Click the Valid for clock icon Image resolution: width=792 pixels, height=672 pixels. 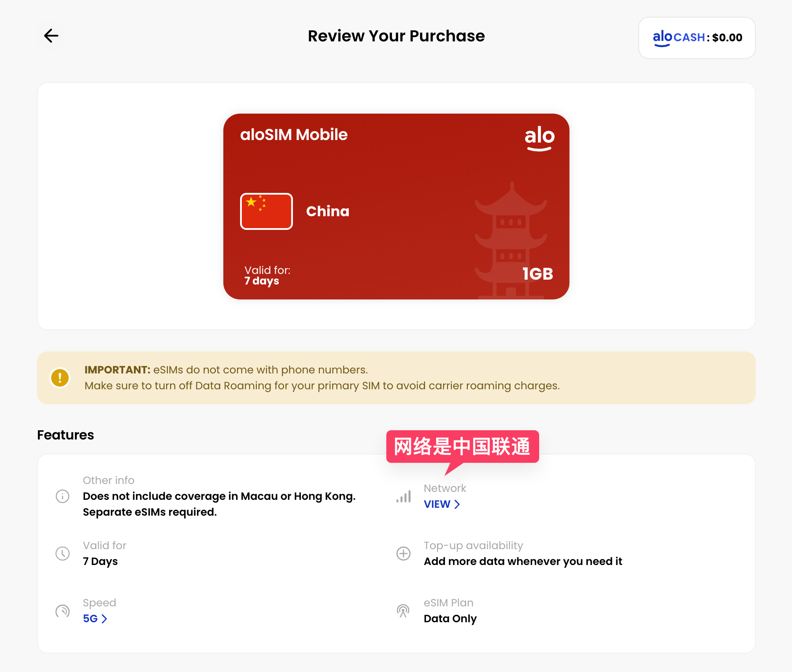(x=63, y=554)
